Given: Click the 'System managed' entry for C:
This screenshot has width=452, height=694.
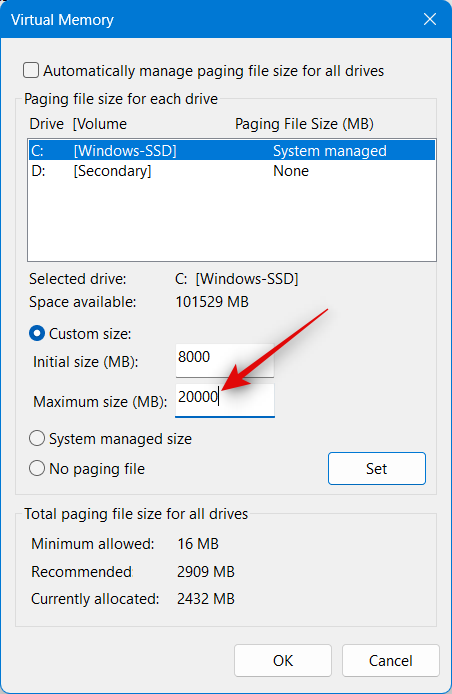Looking at the screenshot, I should (330, 151).
